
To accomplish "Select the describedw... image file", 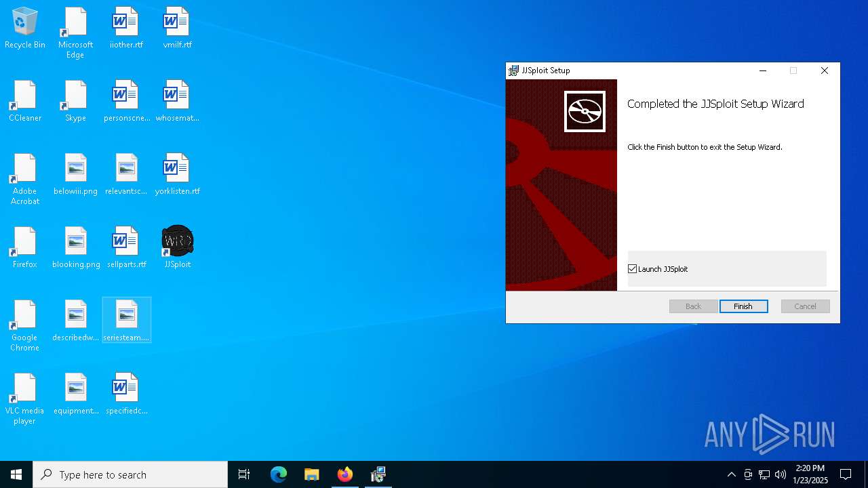I will click(x=75, y=321).
